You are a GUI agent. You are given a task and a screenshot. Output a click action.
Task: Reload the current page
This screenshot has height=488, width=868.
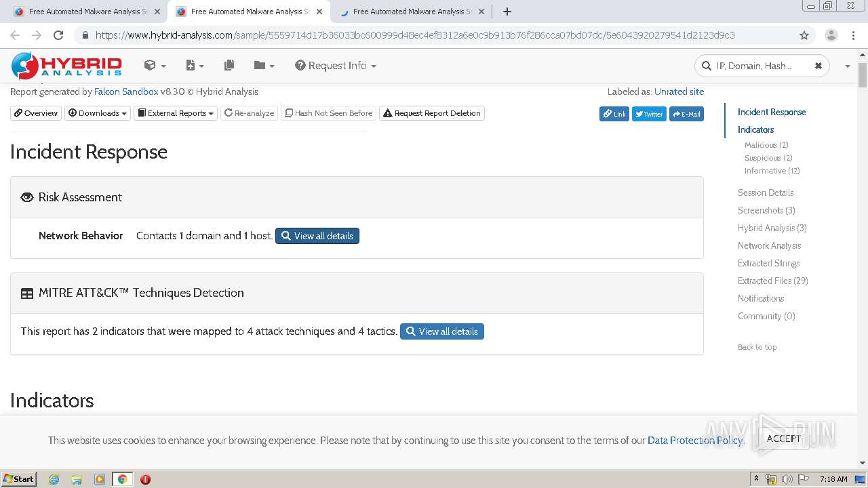click(58, 35)
